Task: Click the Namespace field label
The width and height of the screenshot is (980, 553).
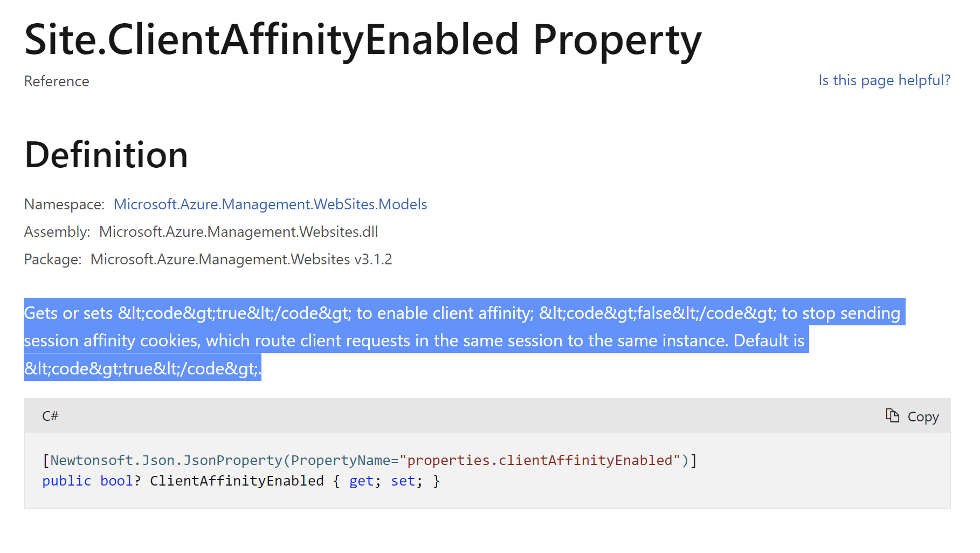Action: (x=64, y=204)
